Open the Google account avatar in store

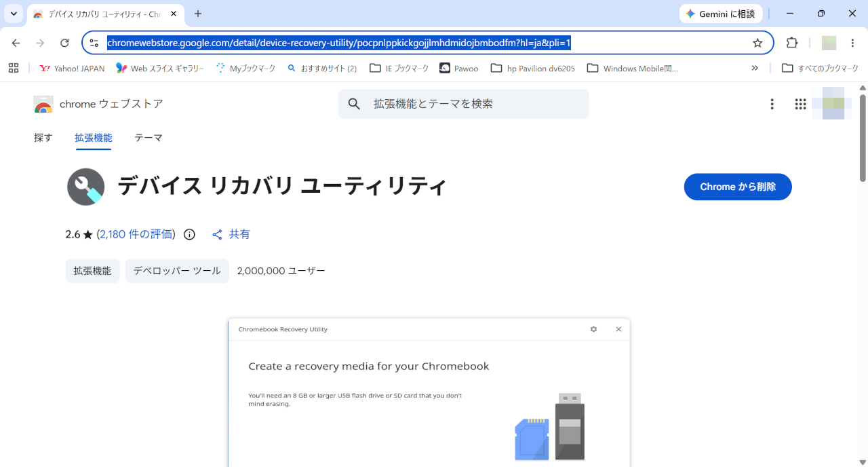832,104
